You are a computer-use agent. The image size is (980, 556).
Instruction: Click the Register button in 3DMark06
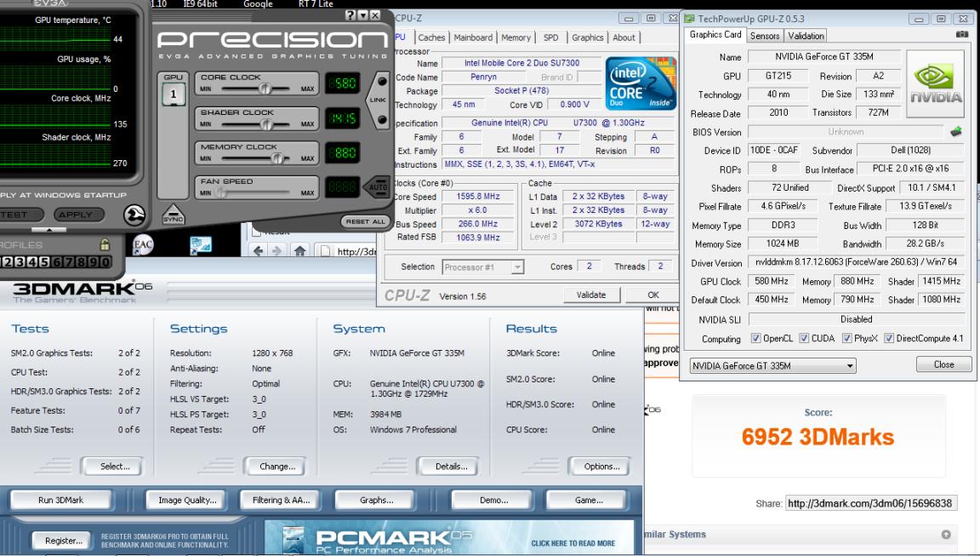click(63, 541)
